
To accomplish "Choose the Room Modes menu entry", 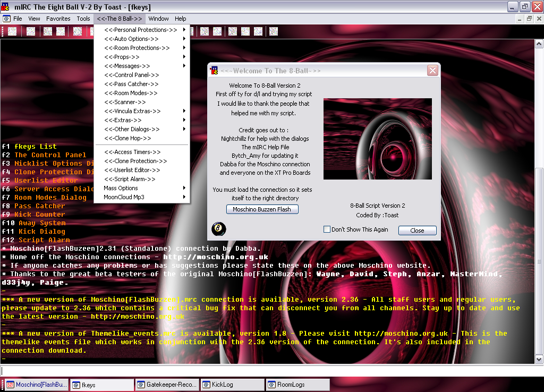I will [142, 93].
